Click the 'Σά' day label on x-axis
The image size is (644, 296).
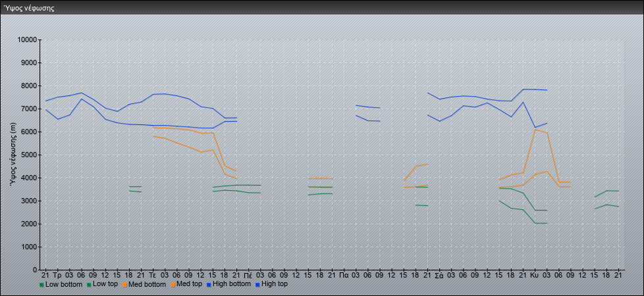[x=439, y=275]
